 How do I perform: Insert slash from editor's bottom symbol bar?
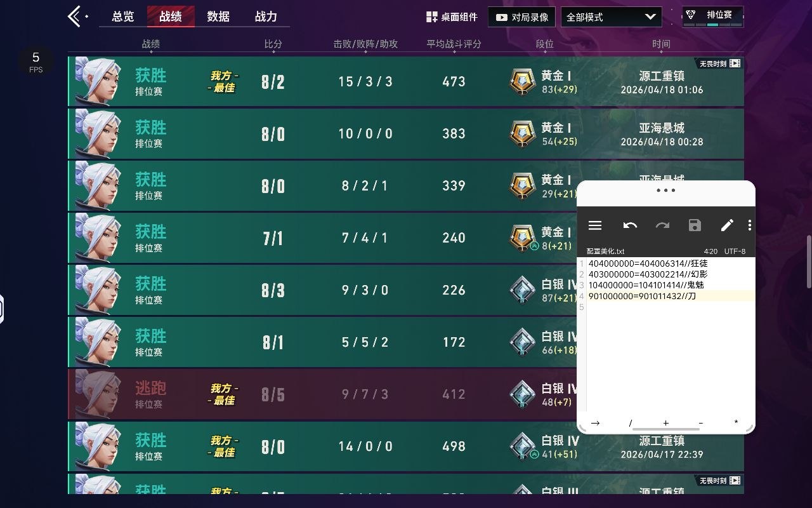[631, 423]
